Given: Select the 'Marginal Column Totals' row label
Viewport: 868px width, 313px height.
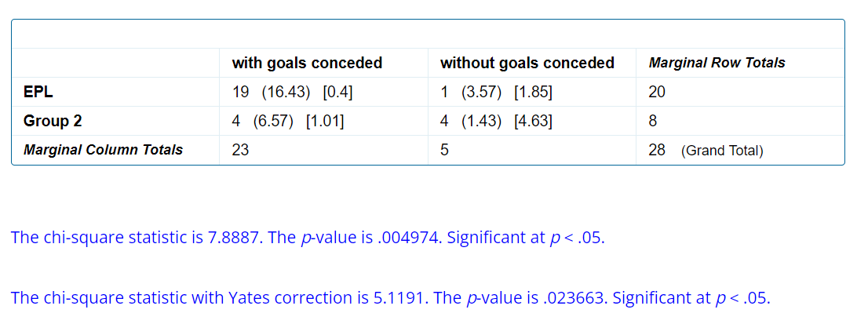Looking at the screenshot, I should [103, 149].
